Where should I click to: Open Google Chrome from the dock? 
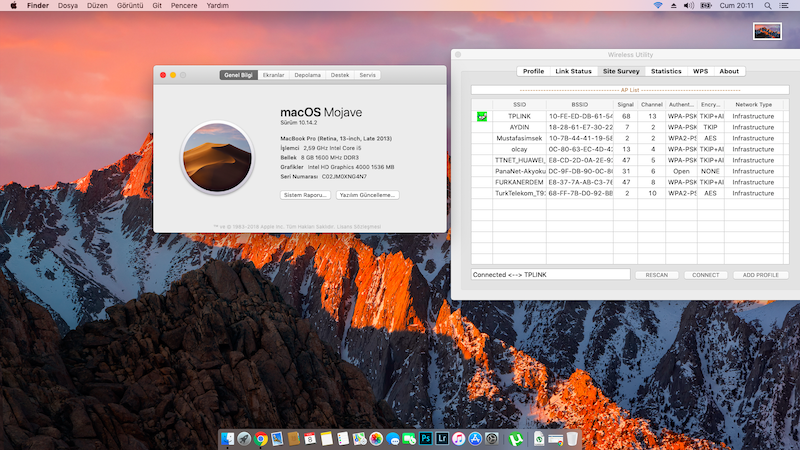(x=260, y=438)
